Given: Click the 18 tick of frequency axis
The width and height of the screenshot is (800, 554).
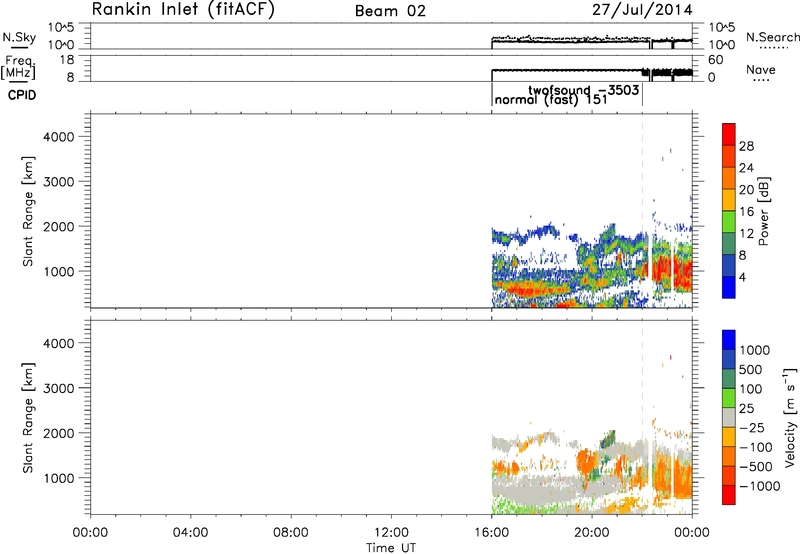Looking at the screenshot, I should point(67,60).
